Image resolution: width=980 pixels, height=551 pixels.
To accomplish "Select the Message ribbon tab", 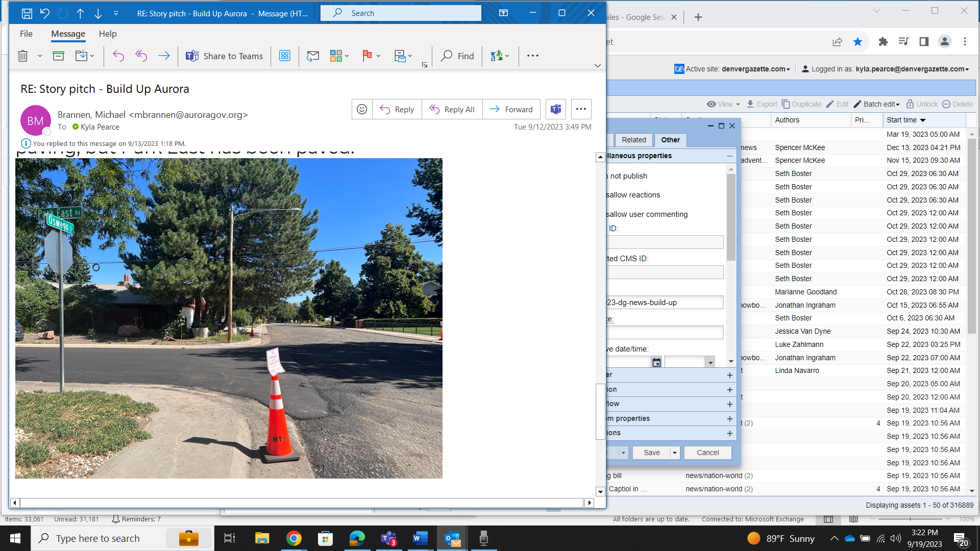I will click(x=68, y=34).
